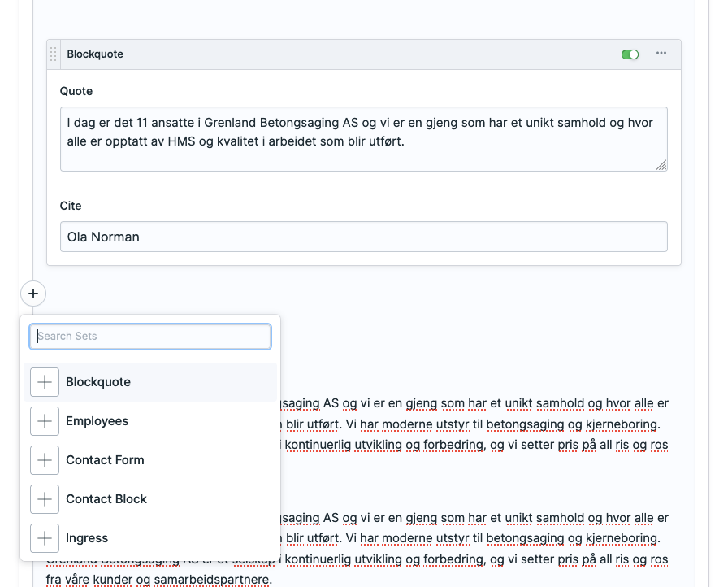Open the Blockquote three-dot options menu
The height and width of the screenshot is (587, 728).
pyautogui.click(x=661, y=54)
